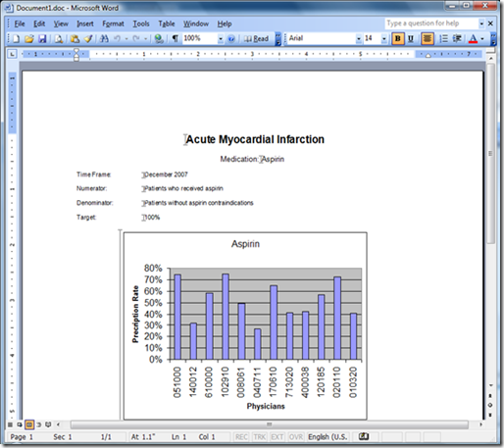Insert a hyperlink with the globe icon
The height and width of the screenshot is (448, 504).
click(x=159, y=39)
